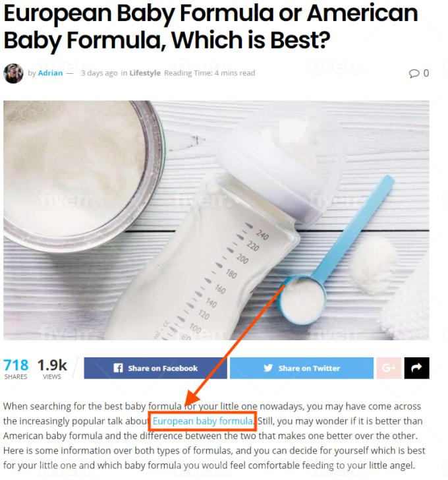Click the 1.9k views counter

(52, 369)
